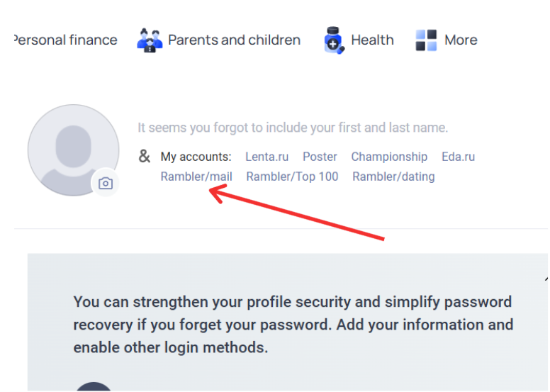Collapse the profile security banner chevron
The height and width of the screenshot is (392, 550).
click(546, 277)
